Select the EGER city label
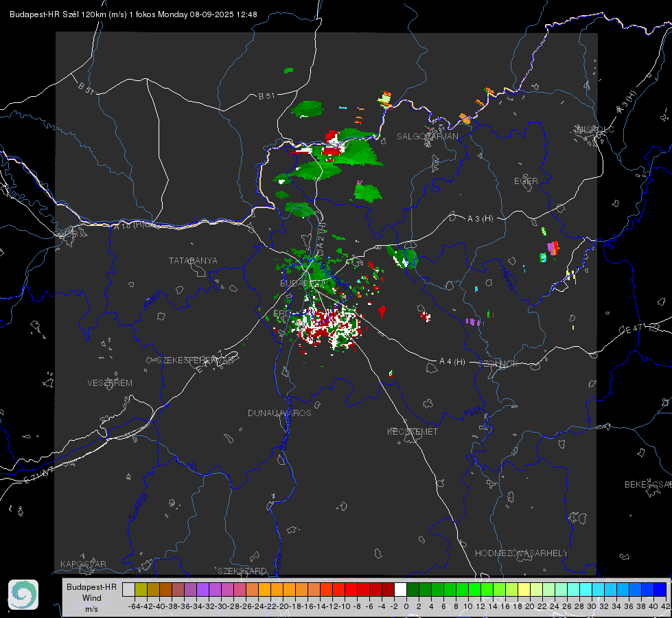This screenshot has width=672, height=618. coord(526,181)
